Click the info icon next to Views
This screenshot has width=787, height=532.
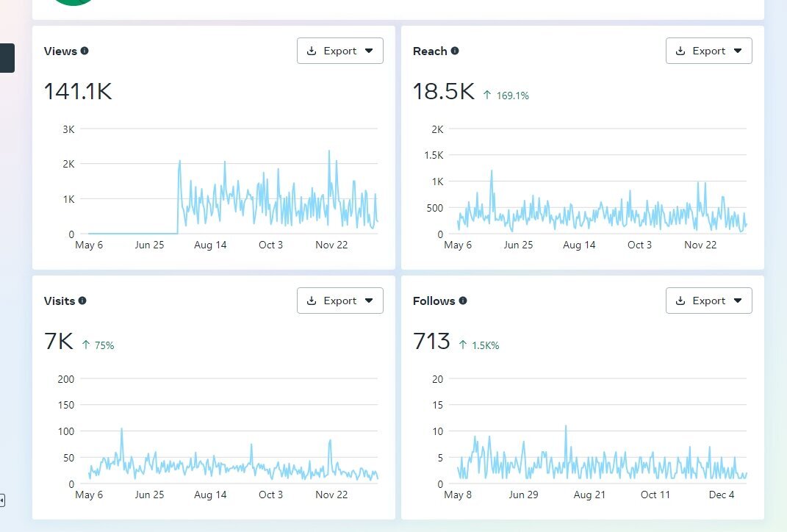pyautogui.click(x=85, y=51)
